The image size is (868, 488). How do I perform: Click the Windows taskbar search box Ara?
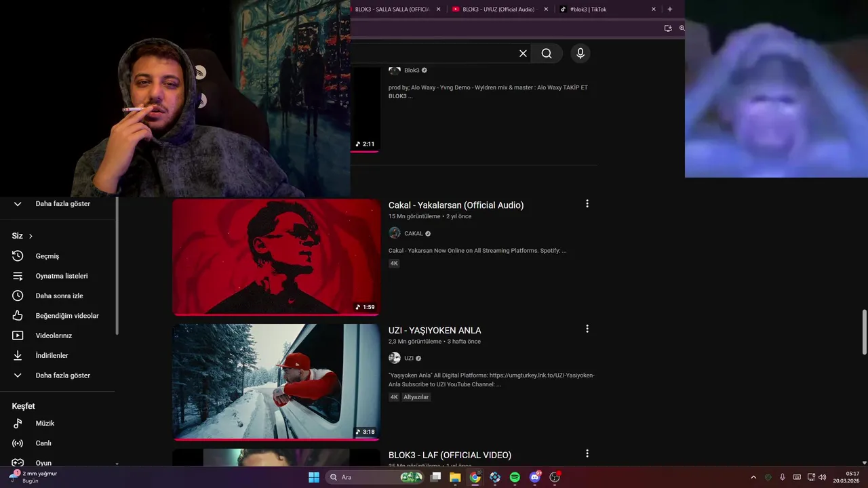point(374,477)
